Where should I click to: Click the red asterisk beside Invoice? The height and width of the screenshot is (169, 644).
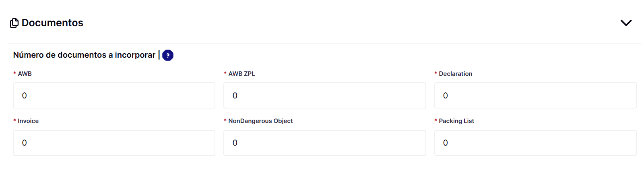(14, 121)
